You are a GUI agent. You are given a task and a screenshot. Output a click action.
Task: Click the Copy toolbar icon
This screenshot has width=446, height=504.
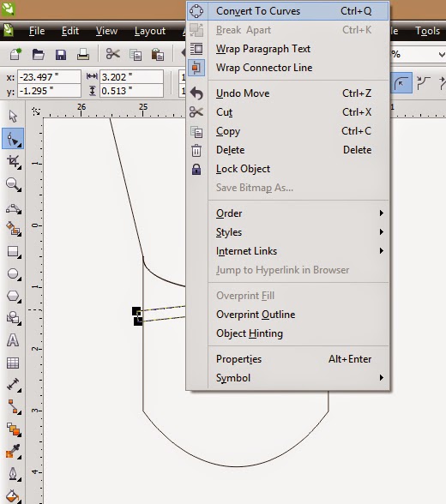136,55
